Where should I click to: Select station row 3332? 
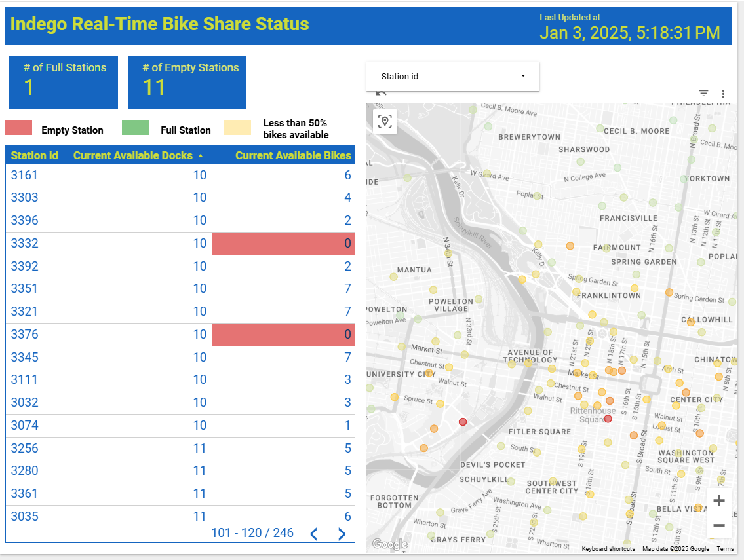[x=180, y=243]
